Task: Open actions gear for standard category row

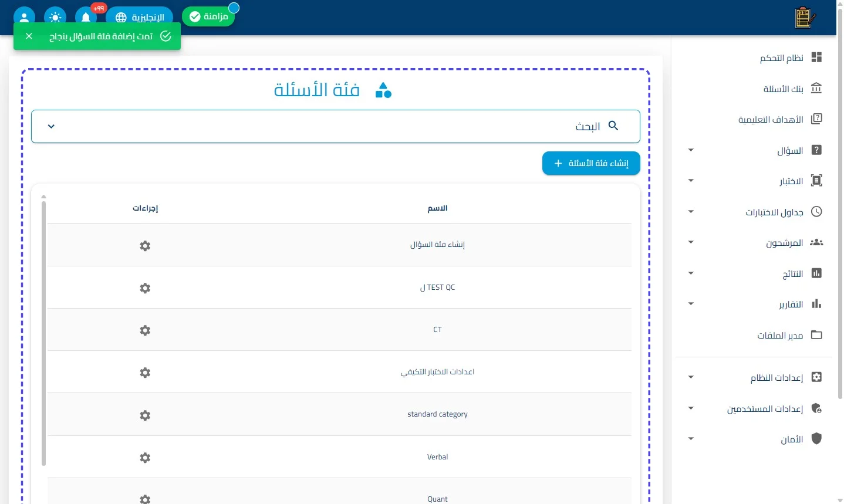Action: 145,415
